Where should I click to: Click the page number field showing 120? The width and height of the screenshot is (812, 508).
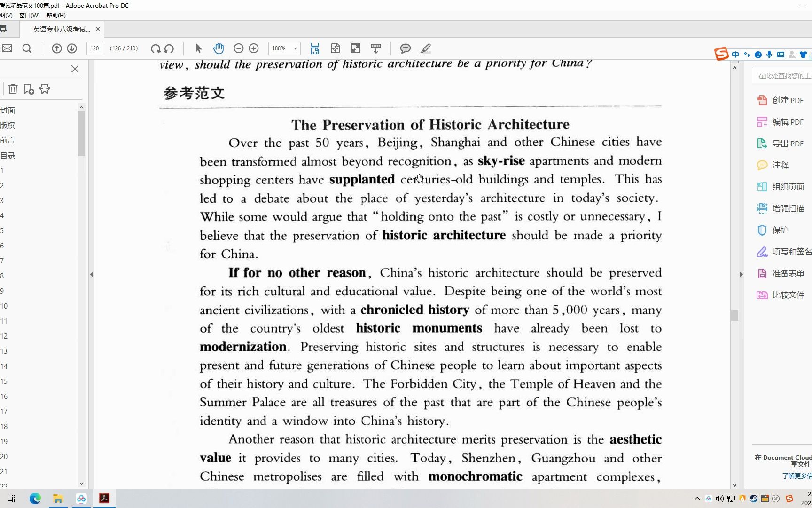94,48
